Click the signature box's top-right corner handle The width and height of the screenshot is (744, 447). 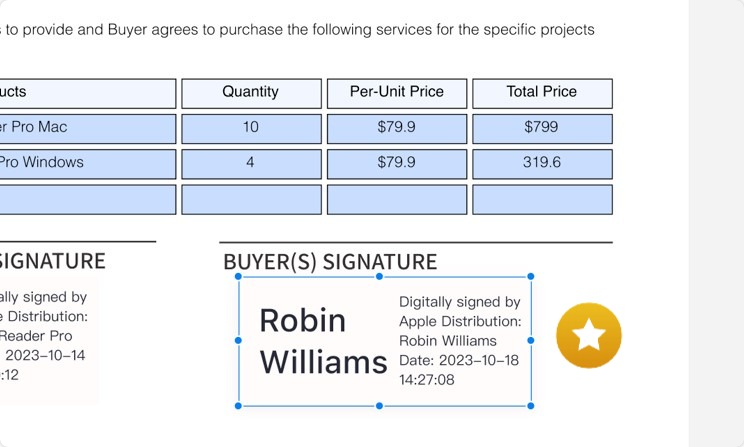click(531, 276)
